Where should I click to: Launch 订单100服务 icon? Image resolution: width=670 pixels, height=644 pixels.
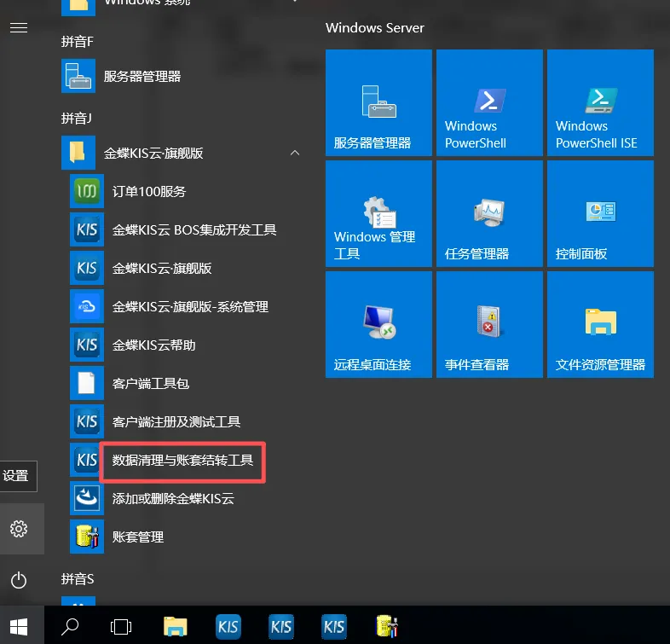tap(87, 191)
